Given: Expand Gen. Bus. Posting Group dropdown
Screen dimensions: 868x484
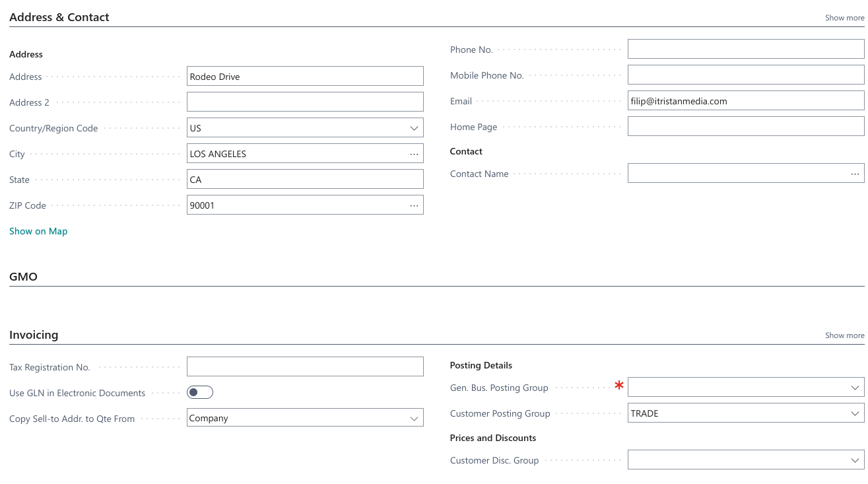Looking at the screenshot, I should pos(855,388).
